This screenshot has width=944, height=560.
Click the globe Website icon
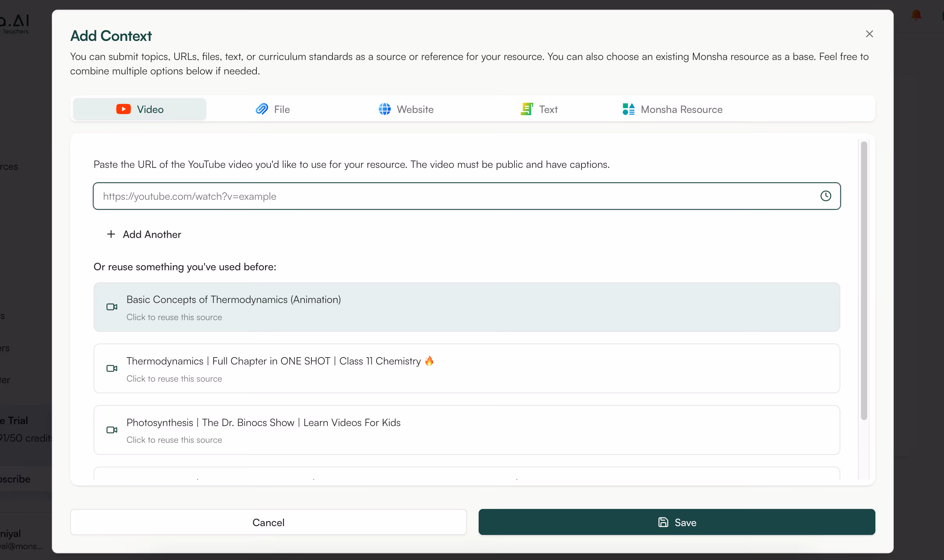click(x=384, y=109)
